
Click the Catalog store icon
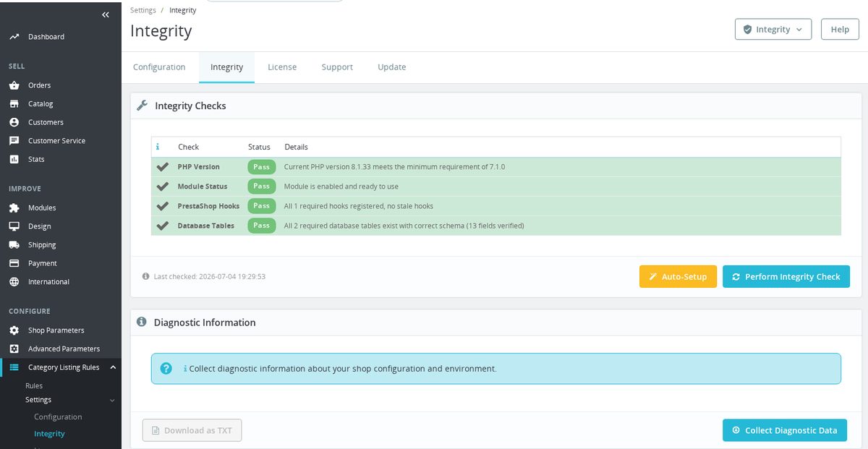pyautogui.click(x=14, y=103)
